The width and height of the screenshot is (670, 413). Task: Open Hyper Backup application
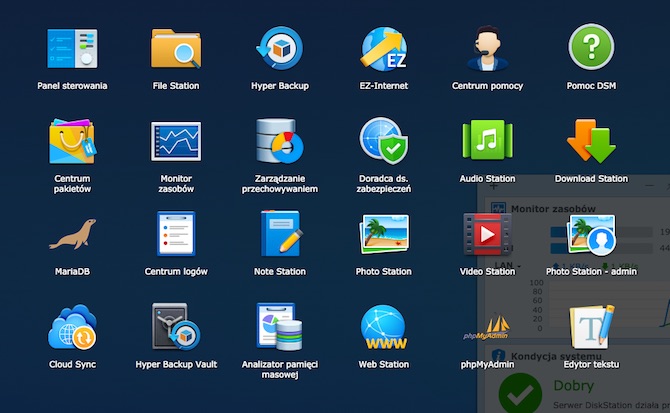tap(280, 48)
